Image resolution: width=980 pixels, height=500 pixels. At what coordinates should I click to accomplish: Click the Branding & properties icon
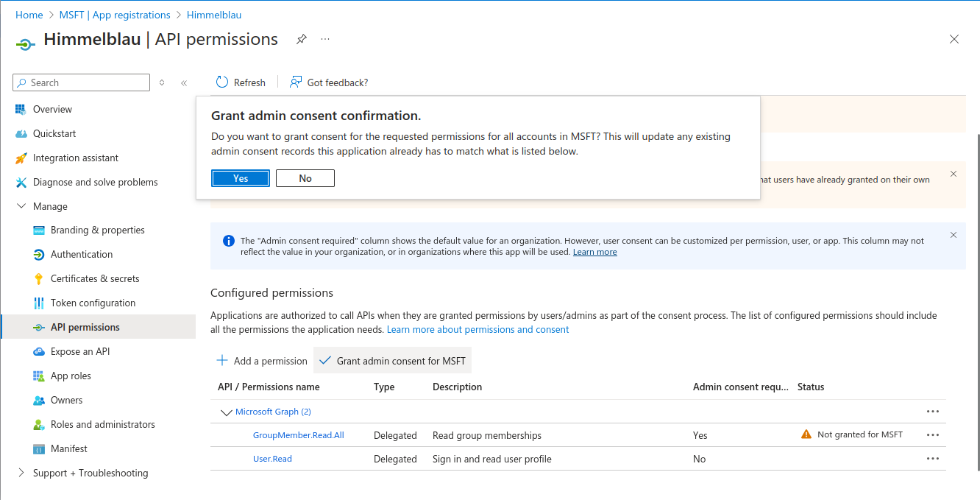(x=39, y=230)
